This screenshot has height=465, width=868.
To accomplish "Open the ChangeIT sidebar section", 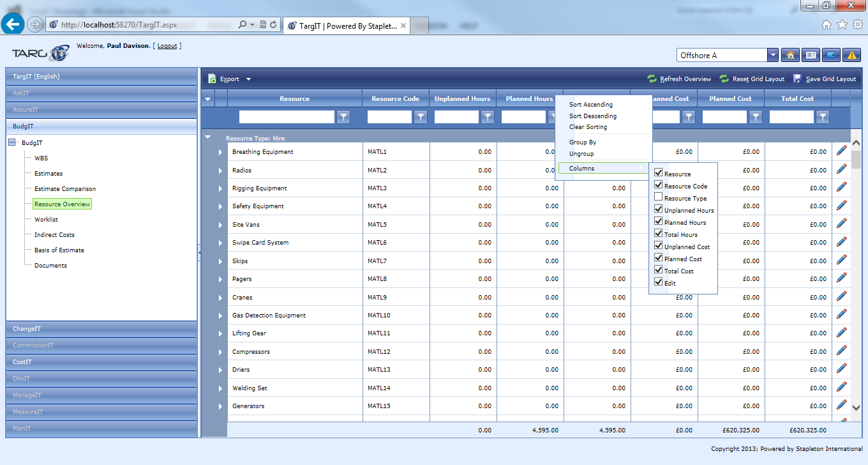I will [101, 329].
